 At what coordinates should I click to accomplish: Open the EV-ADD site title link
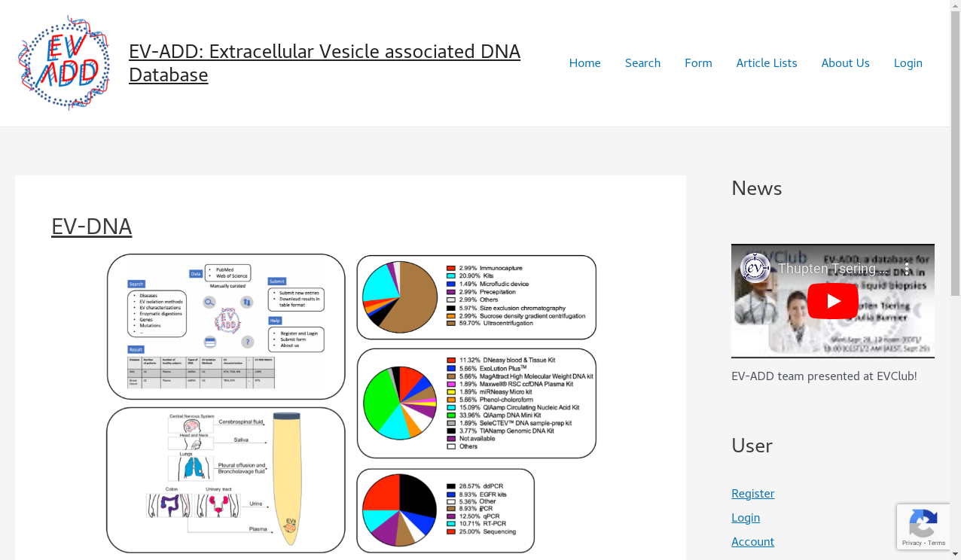click(325, 63)
